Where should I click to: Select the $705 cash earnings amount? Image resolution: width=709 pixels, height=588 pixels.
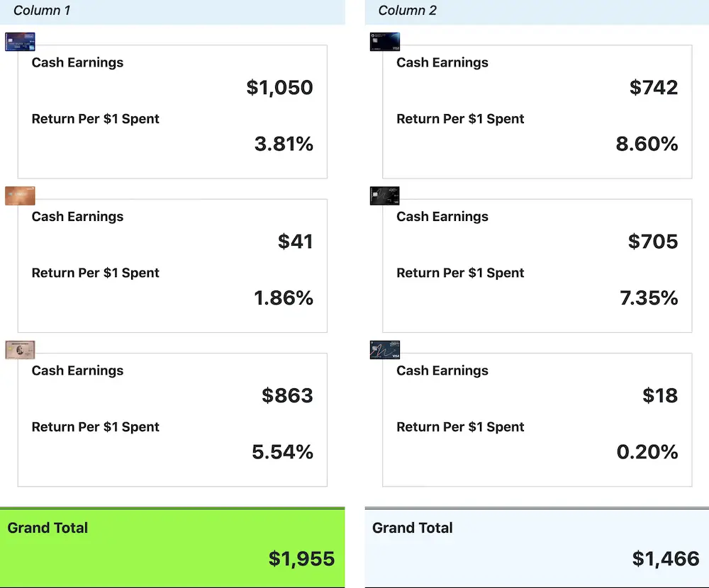(653, 242)
